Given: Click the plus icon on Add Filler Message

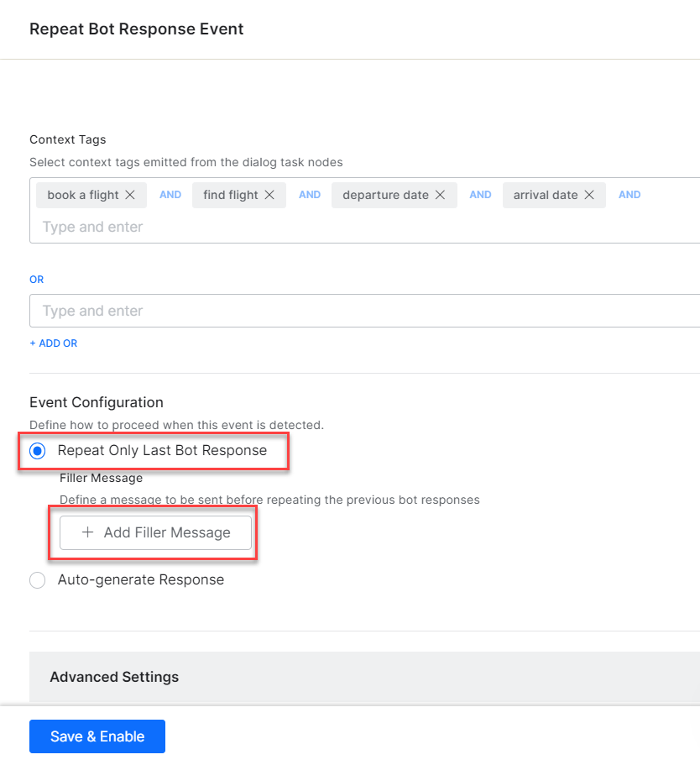Looking at the screenshot, I should tap(87, 532).
